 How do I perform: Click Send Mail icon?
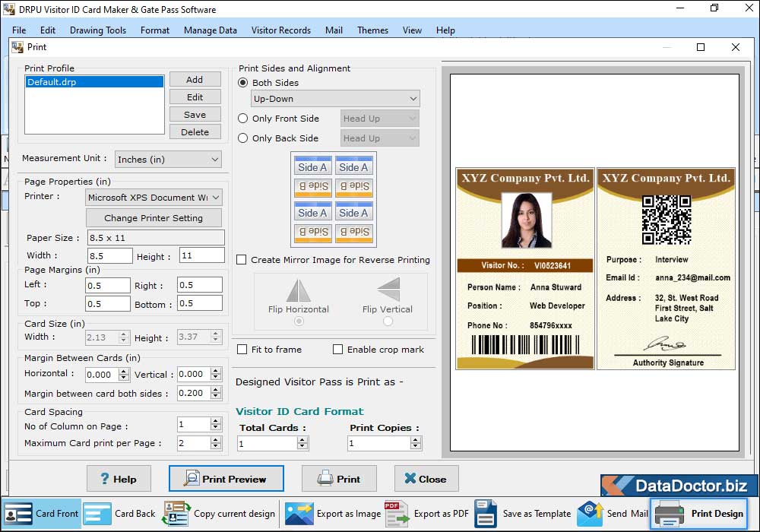590,514
